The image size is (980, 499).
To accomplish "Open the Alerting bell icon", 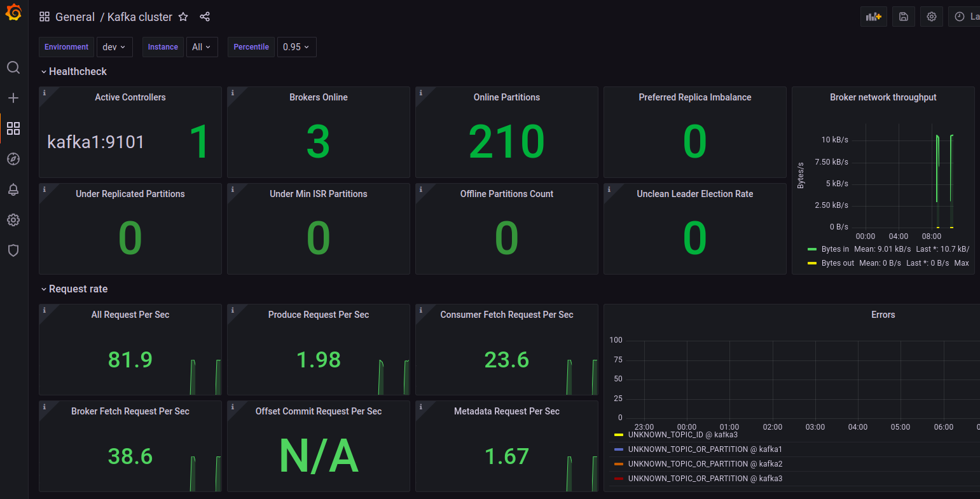I will [13, 189].
